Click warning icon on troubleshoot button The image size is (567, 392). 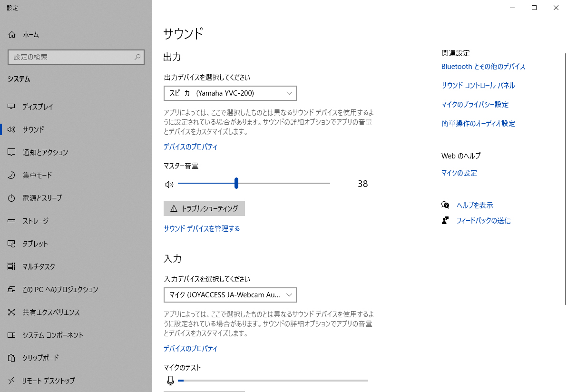pos(174,209)
